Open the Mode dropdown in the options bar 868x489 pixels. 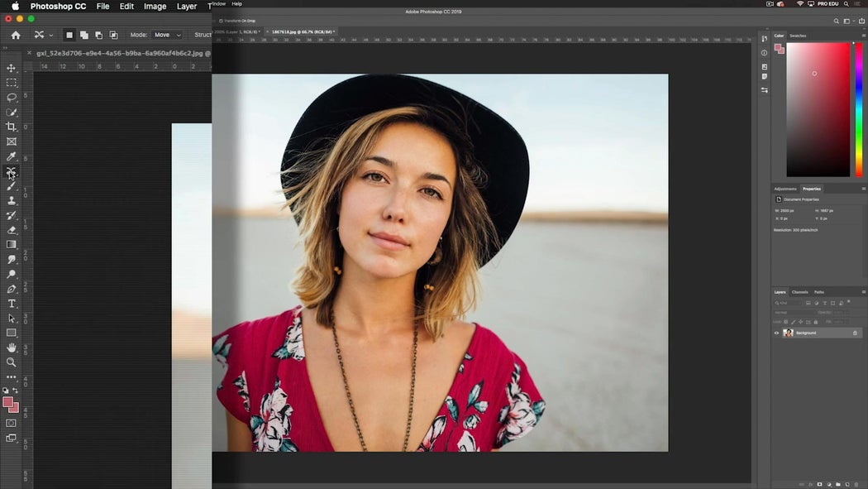coord(168,35)
